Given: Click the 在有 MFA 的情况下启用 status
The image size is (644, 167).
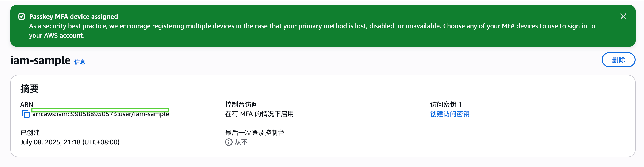Looking at the screenshot, I should pyautogui.click(x=259, y=114).
